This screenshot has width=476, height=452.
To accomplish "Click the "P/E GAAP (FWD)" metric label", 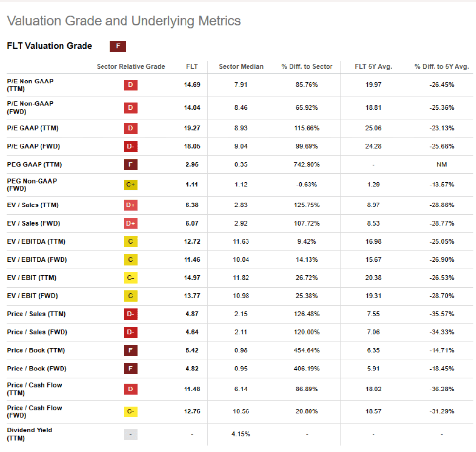I will pos(33,146).
